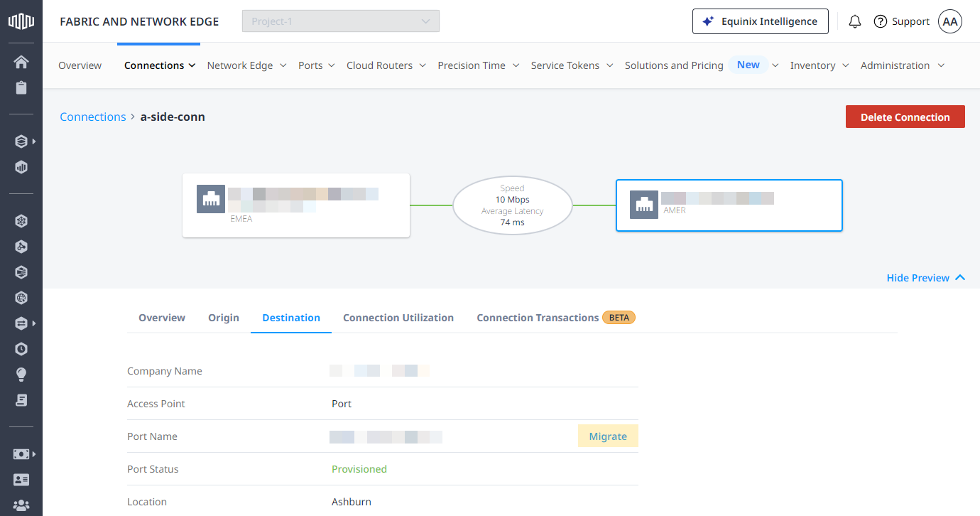Open the globe hexagon icon in the sidebar
Screen dimensions: 980x516
point(21,298)
